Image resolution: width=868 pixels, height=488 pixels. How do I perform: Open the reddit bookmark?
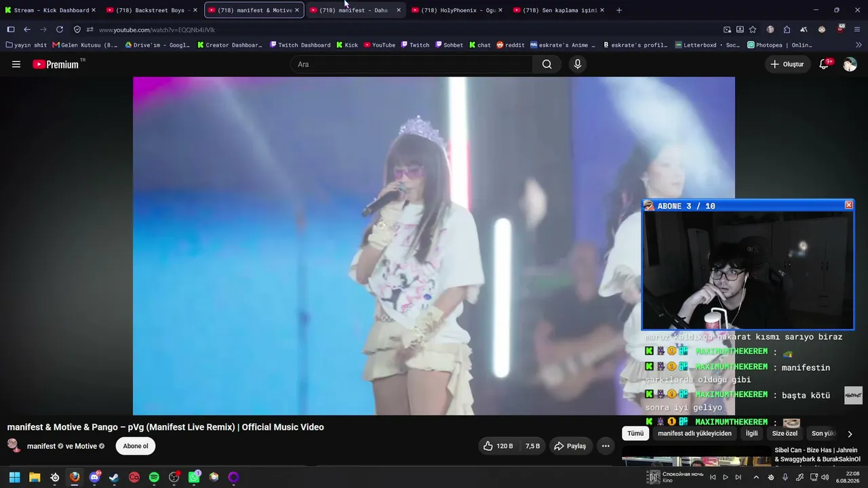coord(510,45)
